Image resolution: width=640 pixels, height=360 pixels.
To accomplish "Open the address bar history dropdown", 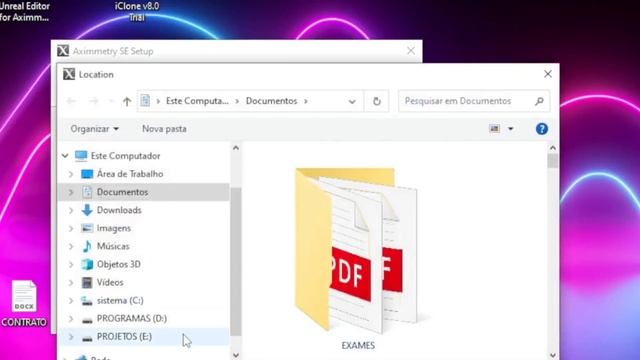I will [x=352, y=101].
